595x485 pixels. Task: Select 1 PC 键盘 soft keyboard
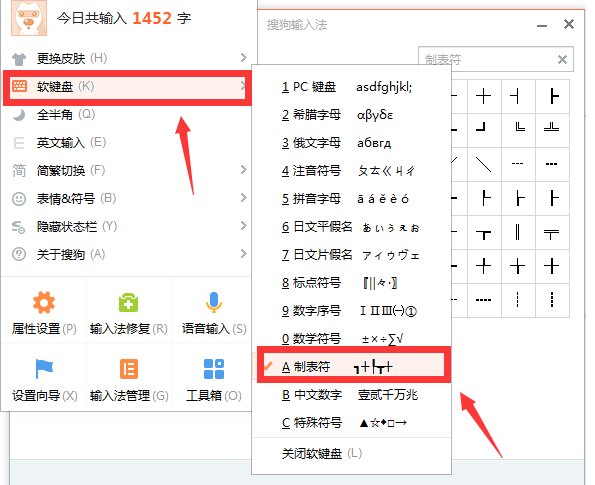tap(351, 87)
